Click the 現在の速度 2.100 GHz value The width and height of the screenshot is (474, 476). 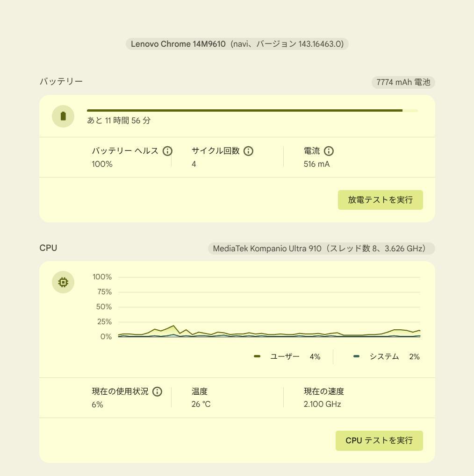(322, 404)
